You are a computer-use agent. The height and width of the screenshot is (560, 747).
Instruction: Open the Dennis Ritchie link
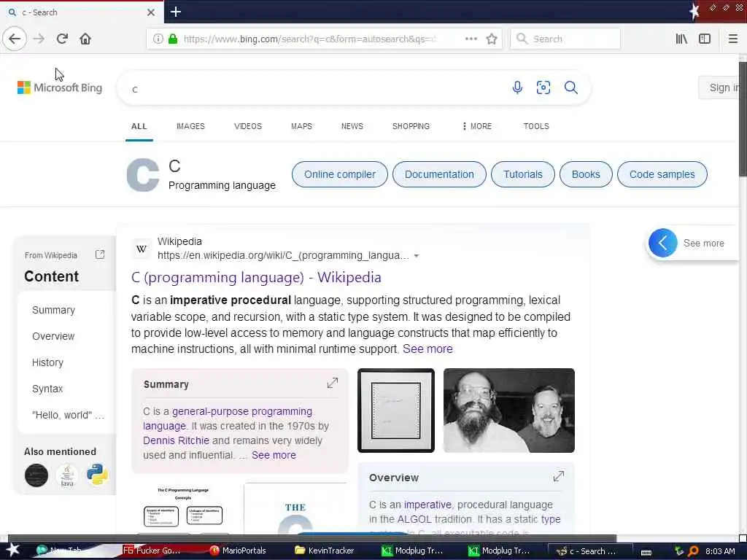[x=176, y=440]
